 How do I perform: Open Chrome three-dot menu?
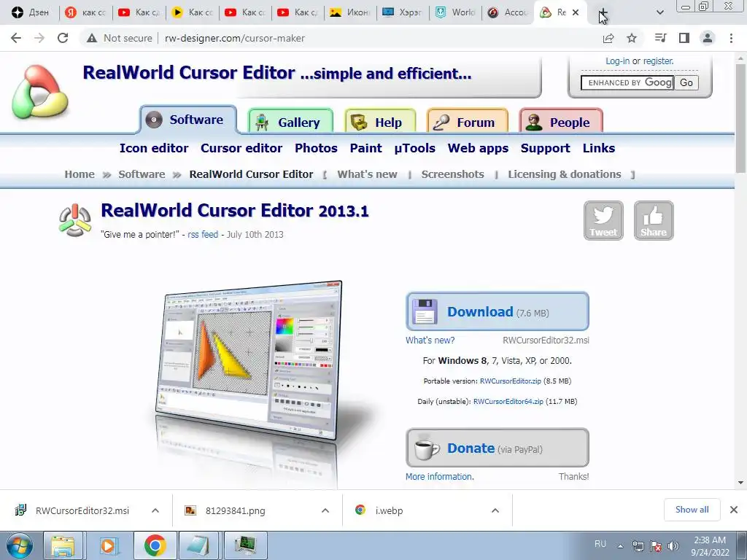click(x=731, y=38)
